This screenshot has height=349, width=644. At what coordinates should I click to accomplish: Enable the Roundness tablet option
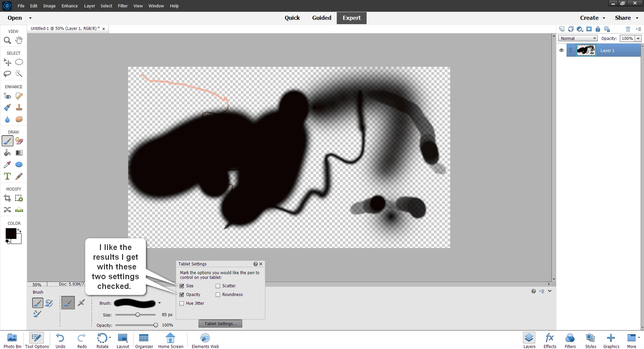point(218,295)
